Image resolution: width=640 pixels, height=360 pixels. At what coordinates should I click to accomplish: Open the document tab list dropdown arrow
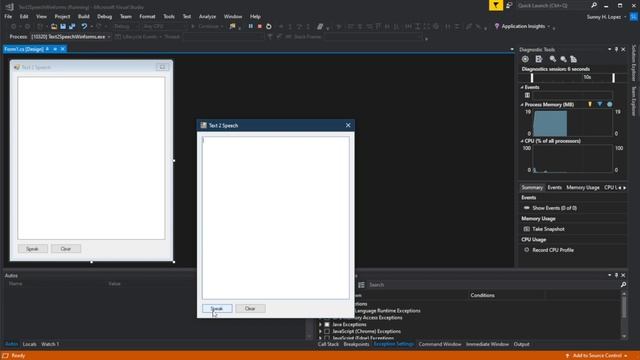[512, 49]
